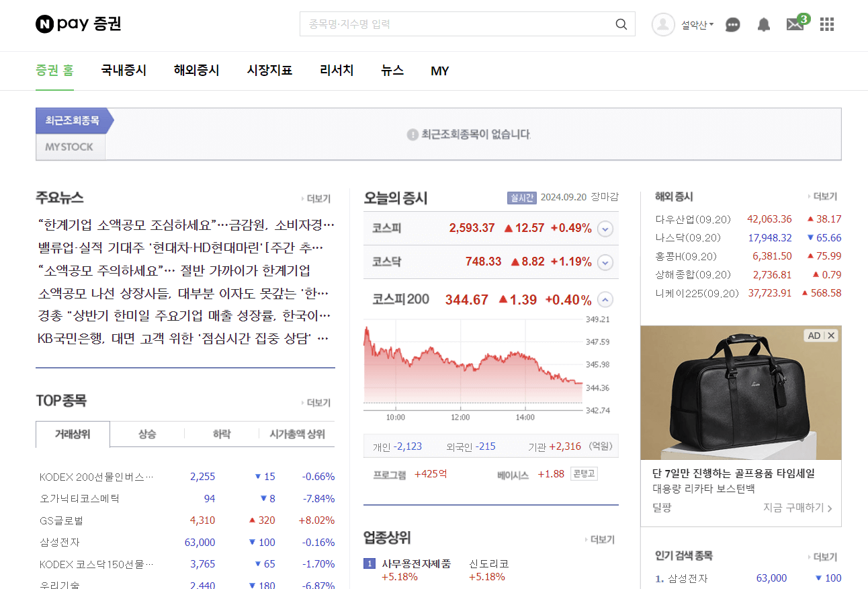The image size is (868, 589).
Task: Open the MY STOCK tab
Action: point(70,146)
